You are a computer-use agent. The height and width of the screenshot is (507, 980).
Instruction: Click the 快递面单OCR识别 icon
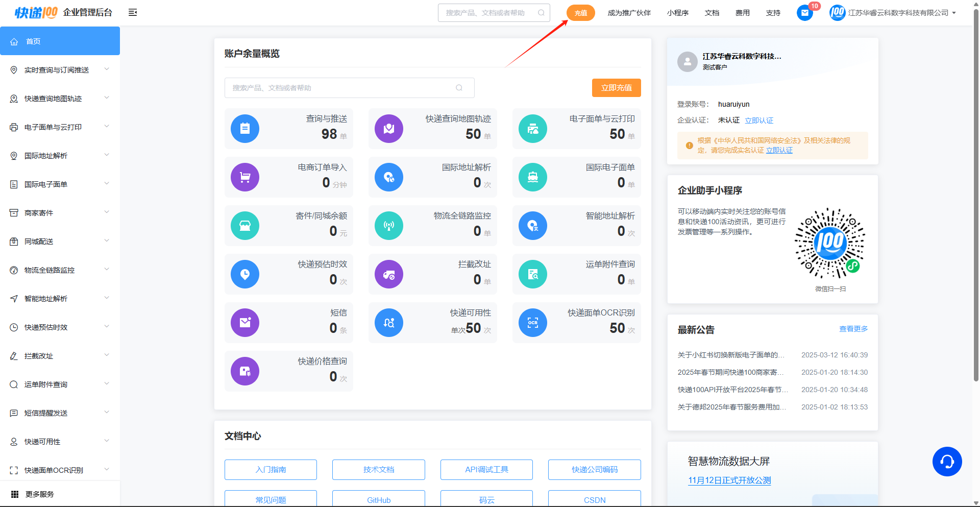click(x=533, y=323)
